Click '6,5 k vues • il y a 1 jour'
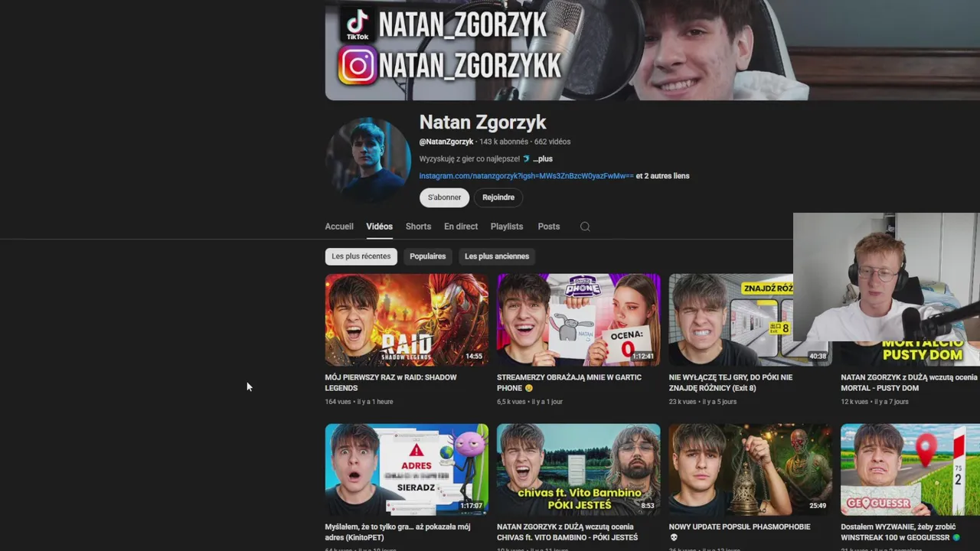The height and width of the screenshot is (551, 980). (x=530, y=402)
